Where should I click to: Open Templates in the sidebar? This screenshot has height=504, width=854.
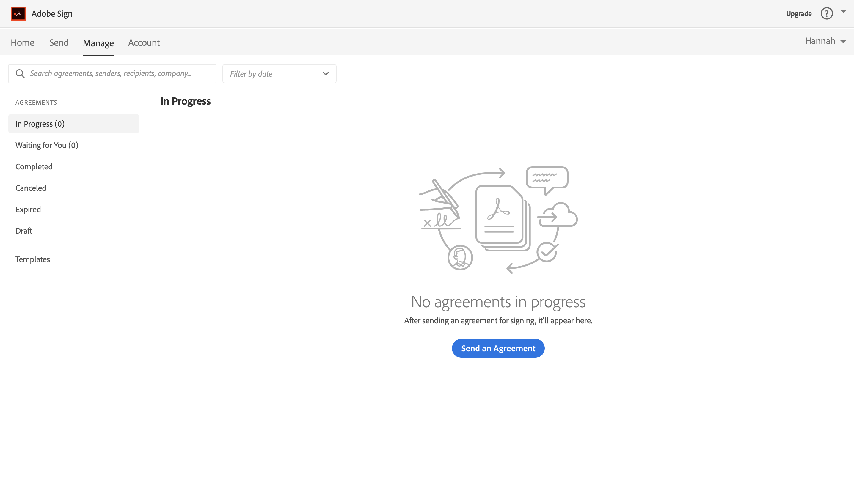[33, 259]
